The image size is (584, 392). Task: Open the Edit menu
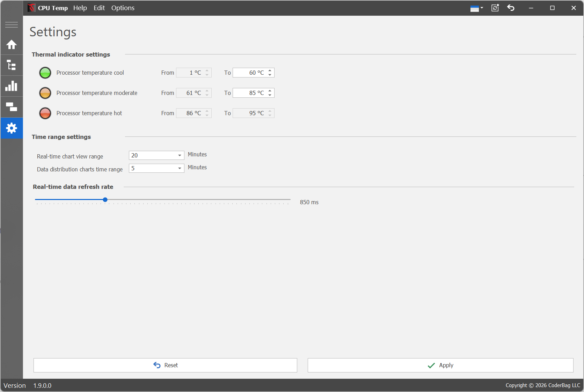(x=99, y=8)
